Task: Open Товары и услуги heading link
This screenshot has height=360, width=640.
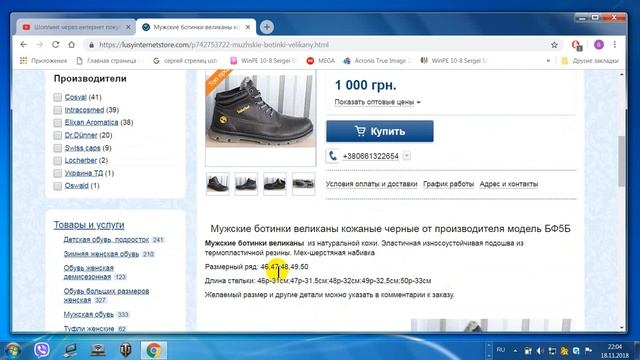Action: [89, 225]
